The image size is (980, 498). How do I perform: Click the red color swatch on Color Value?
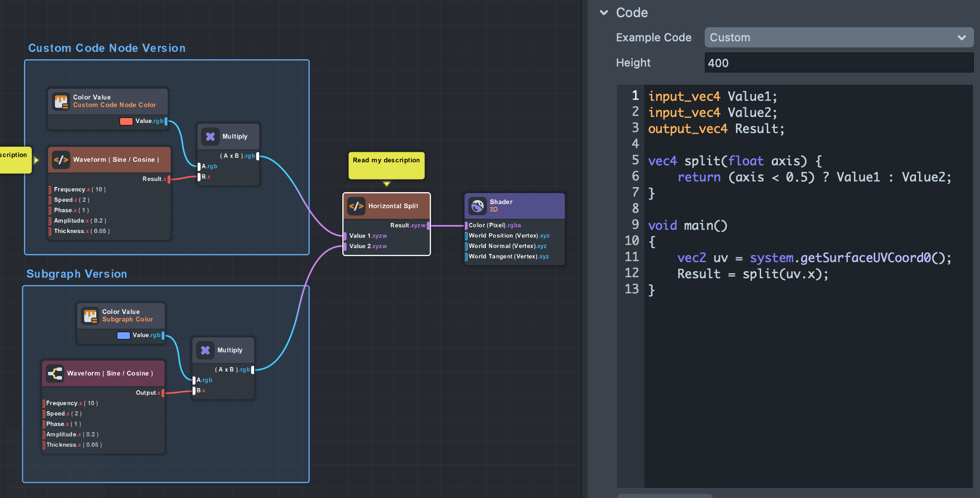click(x=126, y=121)
